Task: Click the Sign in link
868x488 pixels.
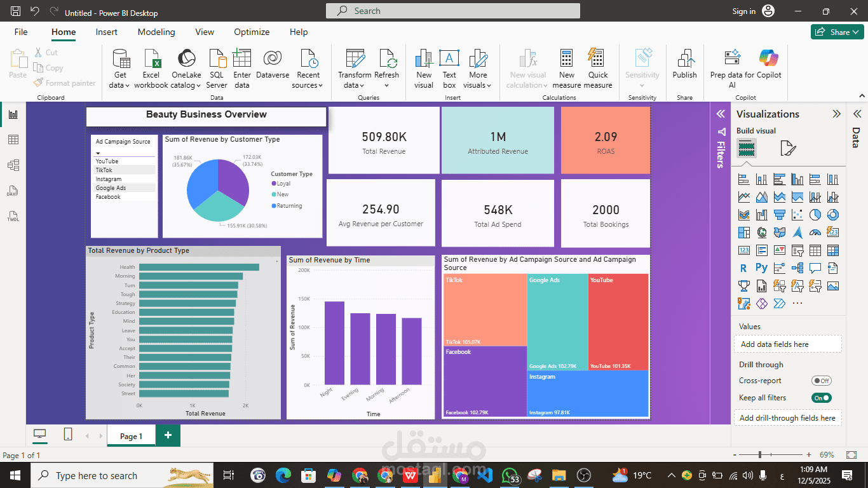Action: pyautogui.click(x=745, y=11)
